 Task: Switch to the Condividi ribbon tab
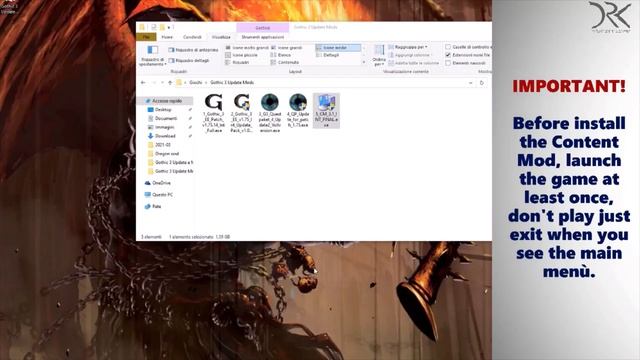point(192,37)
